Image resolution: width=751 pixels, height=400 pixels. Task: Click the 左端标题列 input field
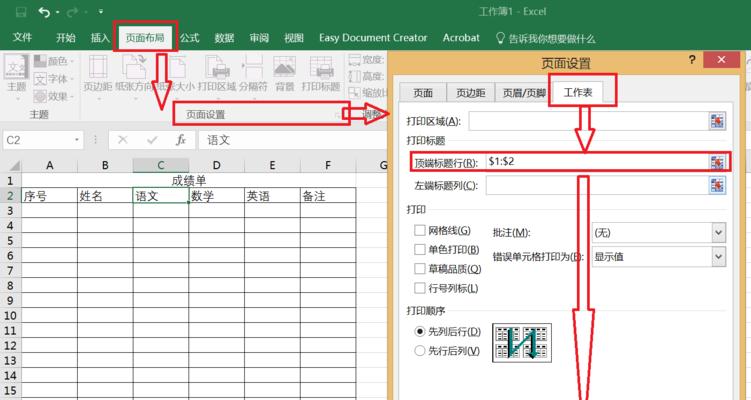[x=596, y=185]
